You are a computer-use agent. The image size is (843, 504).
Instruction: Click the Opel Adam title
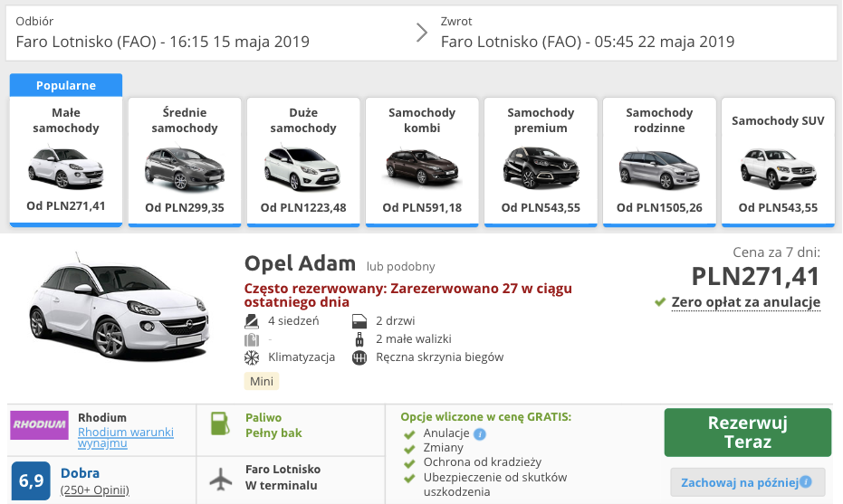tap(300, 263)
